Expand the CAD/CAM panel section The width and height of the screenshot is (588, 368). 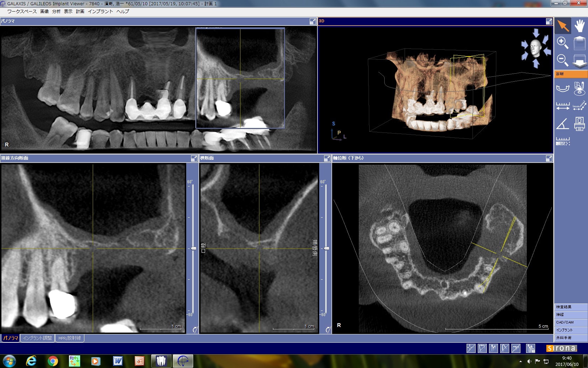coord(570,322)
